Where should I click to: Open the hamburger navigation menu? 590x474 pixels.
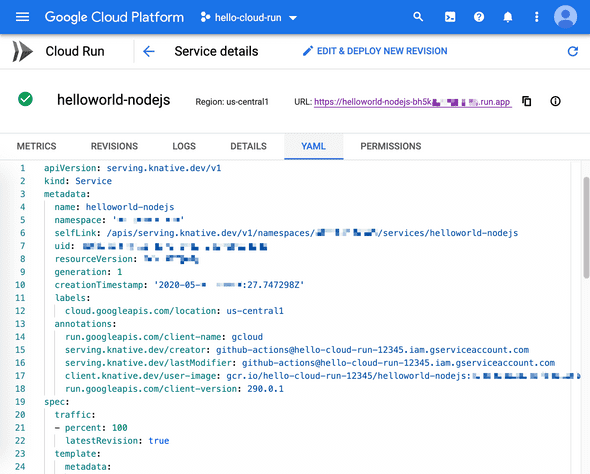[22, 17]
